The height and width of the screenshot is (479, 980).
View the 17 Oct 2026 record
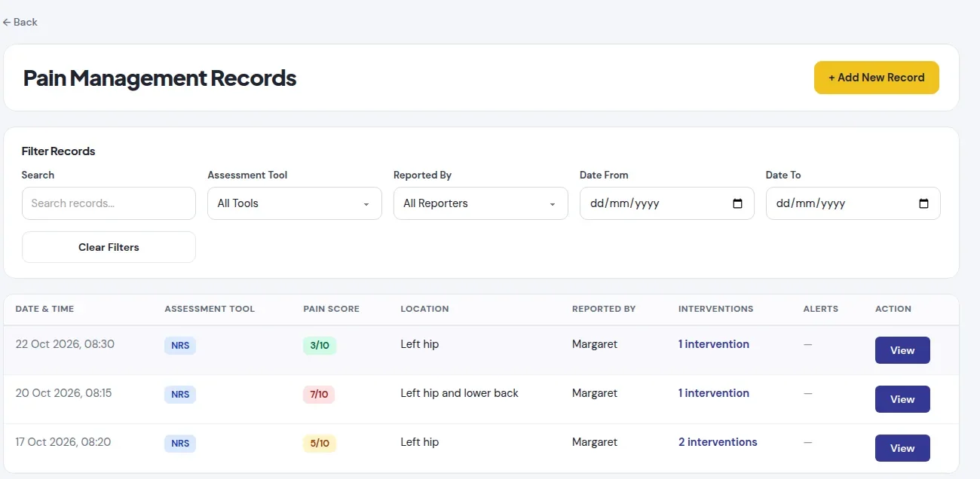902,448
